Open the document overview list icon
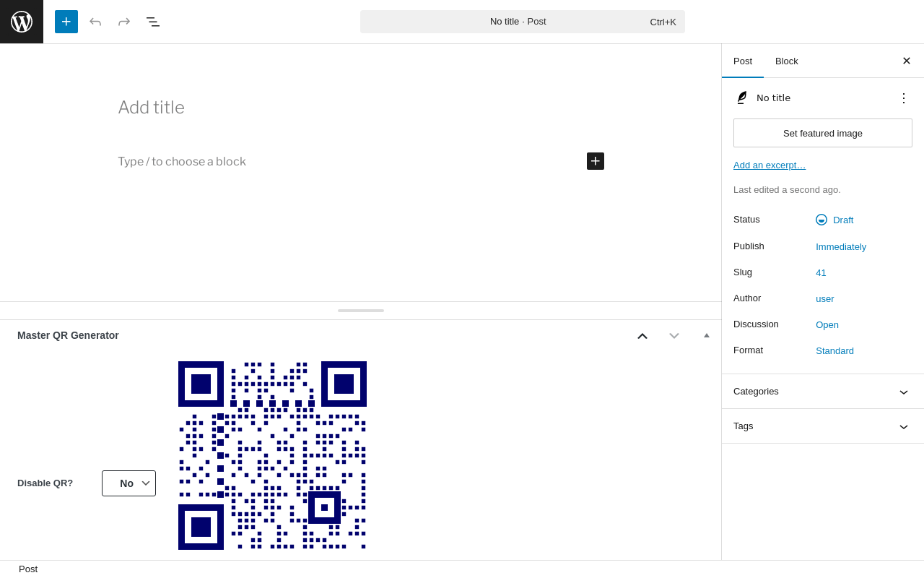The width and height of the screenshot is (924, 578). click(153, 22)
